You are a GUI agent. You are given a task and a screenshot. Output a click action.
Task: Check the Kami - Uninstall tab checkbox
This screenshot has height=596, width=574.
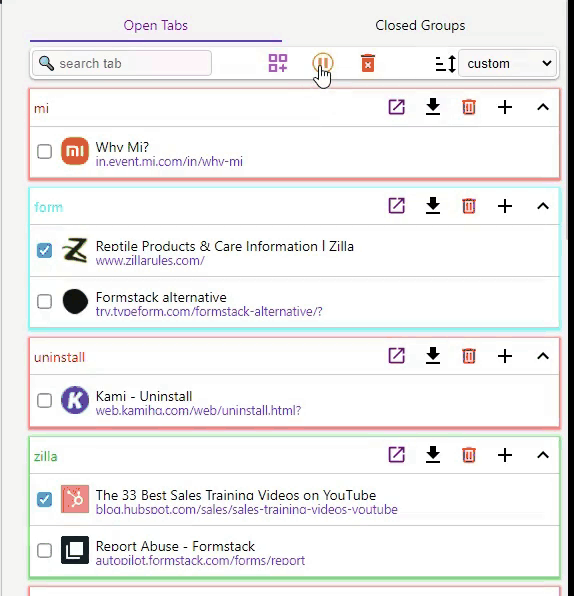pos(44,400)
